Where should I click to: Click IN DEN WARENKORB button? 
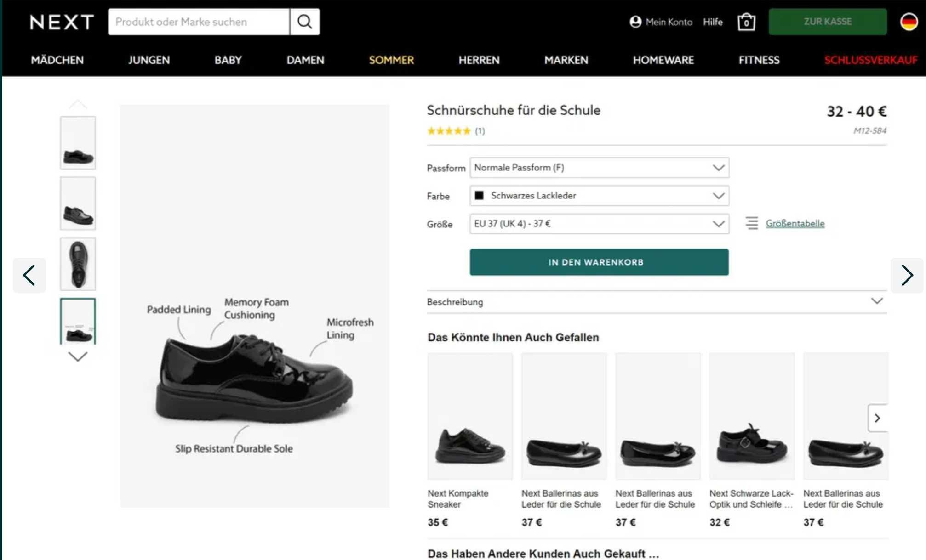599,262
